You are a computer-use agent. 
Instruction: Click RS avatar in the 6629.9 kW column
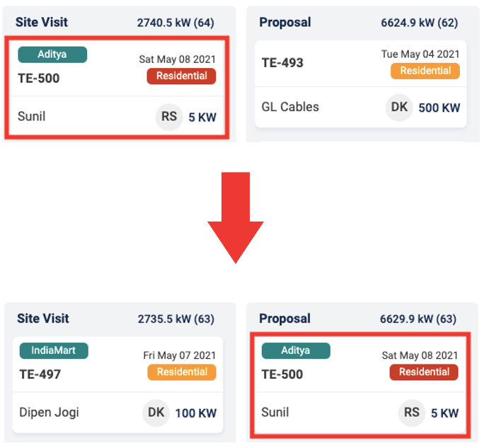(x=411, y=413)
